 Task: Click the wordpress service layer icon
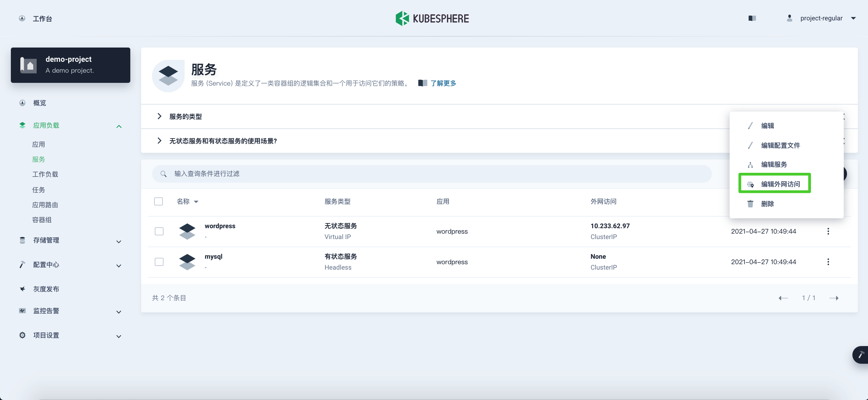click(x=187, y=231)
